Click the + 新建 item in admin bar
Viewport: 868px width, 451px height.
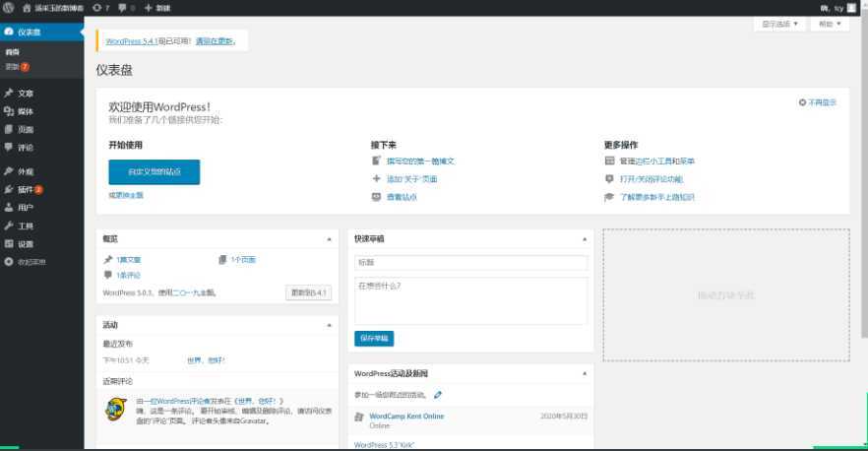click(157, 8)
